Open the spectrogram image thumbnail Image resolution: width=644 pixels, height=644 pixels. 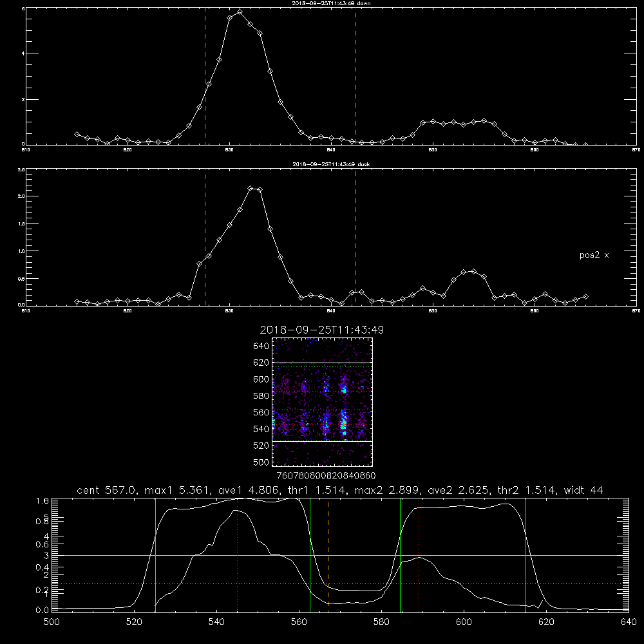click(x=323, y=402)
